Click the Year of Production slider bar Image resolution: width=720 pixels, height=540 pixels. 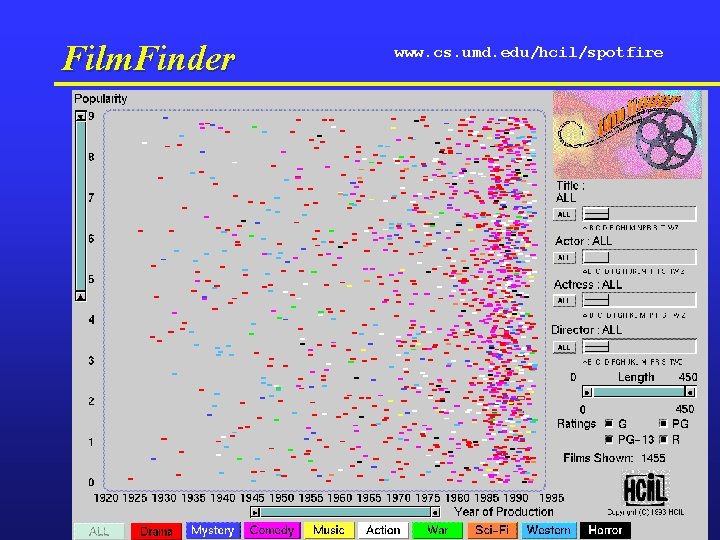345,512
